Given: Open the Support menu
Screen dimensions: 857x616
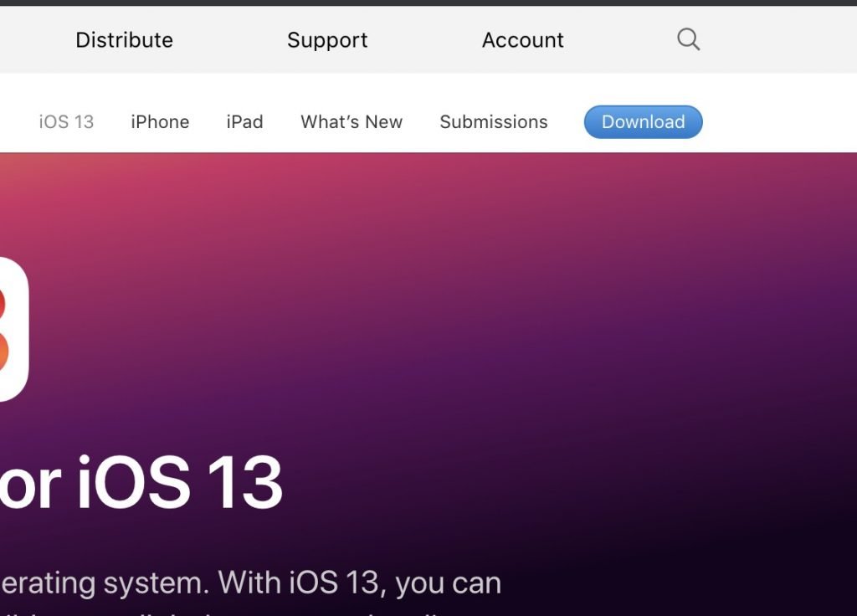Looking at the screenshot, I should [327, 40].
